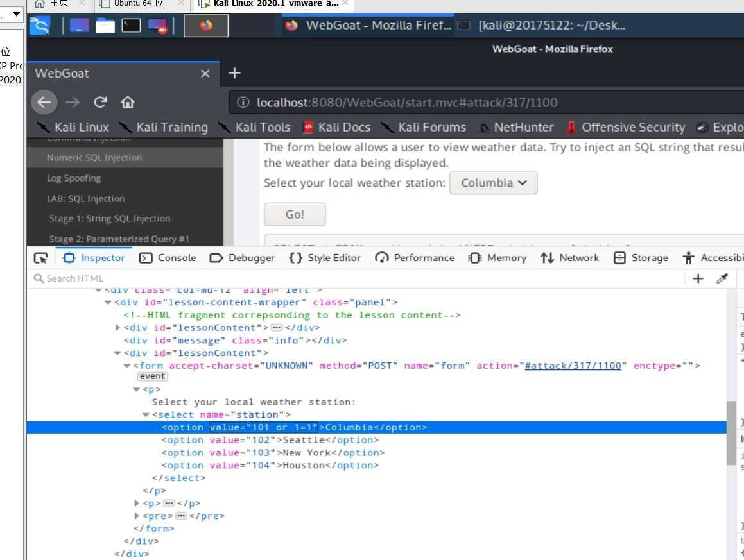Switch to the Memory tab
Viewport: 744px width, 560px height.
(x=497, y=258)
